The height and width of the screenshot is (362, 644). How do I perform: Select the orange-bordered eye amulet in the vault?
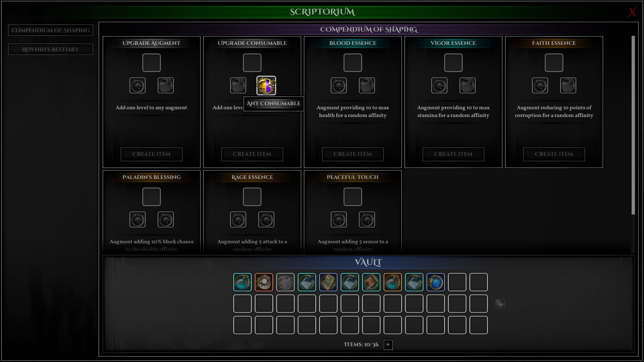264,282
